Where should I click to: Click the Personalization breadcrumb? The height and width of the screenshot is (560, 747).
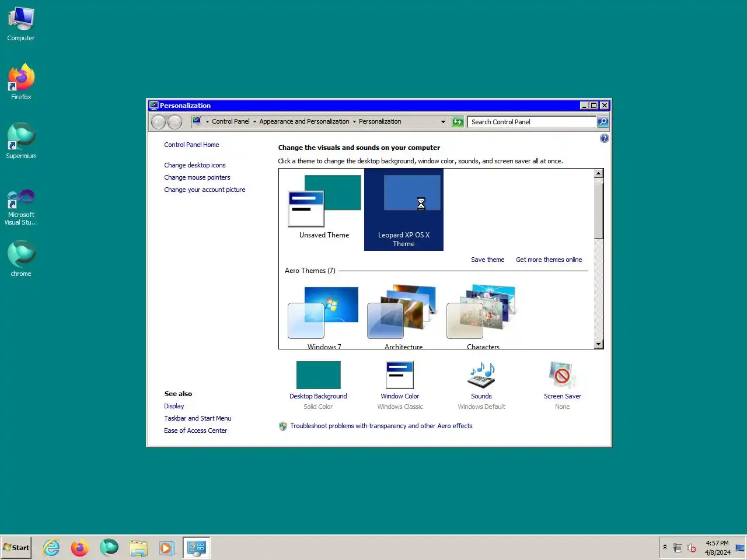tap(380, 121)
